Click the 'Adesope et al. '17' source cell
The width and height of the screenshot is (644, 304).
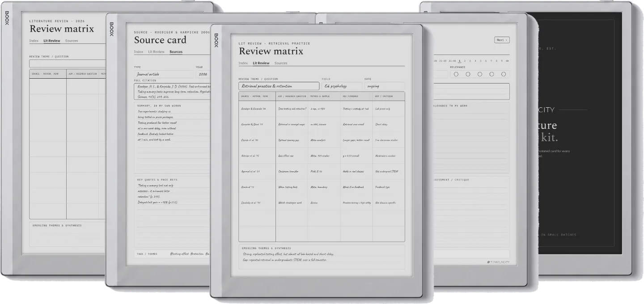[x=257, y=156]
